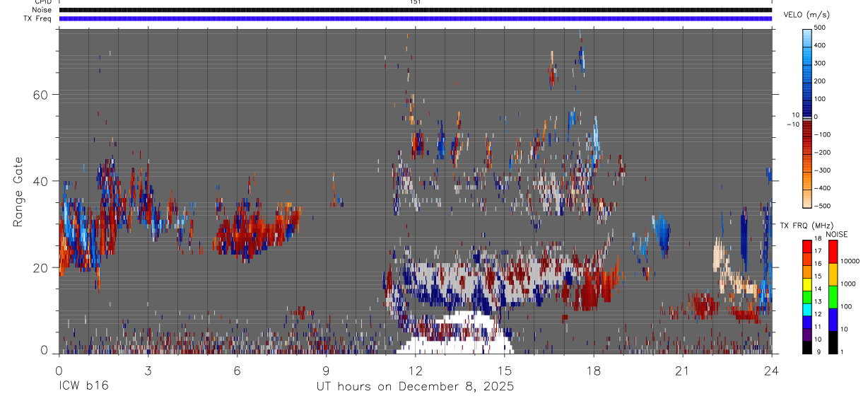The height and width of the screenshot is (401, 868).
Task: Click the 'TX FRQ (MHz)' legend title
Action: click(x=806, y=225)
